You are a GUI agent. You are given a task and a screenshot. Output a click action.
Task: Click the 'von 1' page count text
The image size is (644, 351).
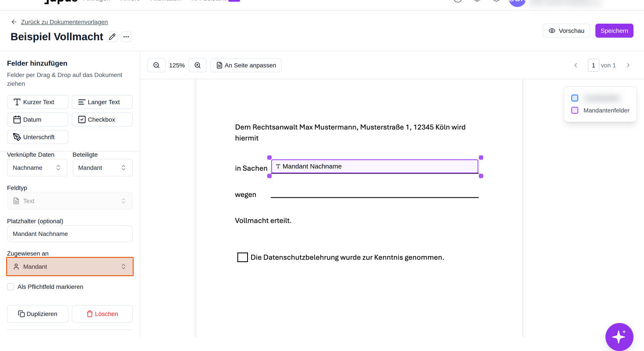click(609, 65)
